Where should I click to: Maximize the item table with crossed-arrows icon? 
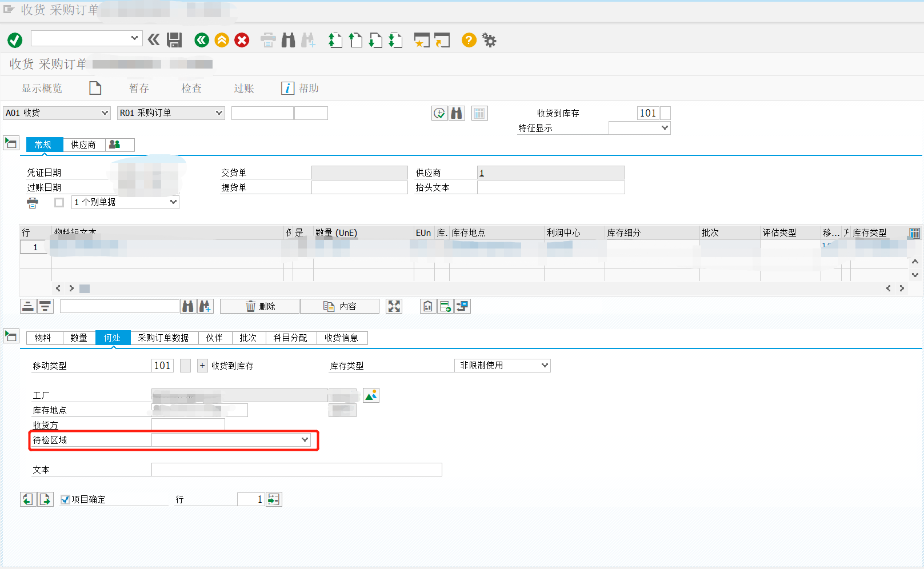(x=394, y=306)
